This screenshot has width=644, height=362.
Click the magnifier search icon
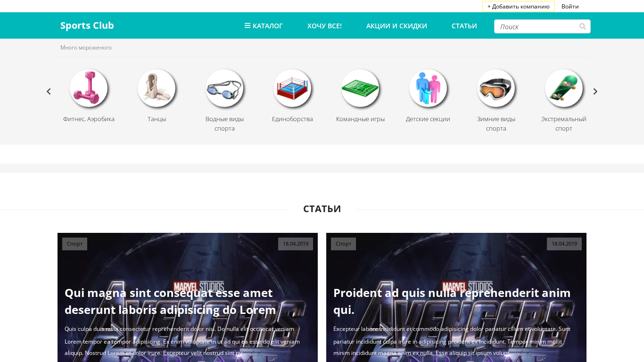pyautogui.click(x=583, y=26)
